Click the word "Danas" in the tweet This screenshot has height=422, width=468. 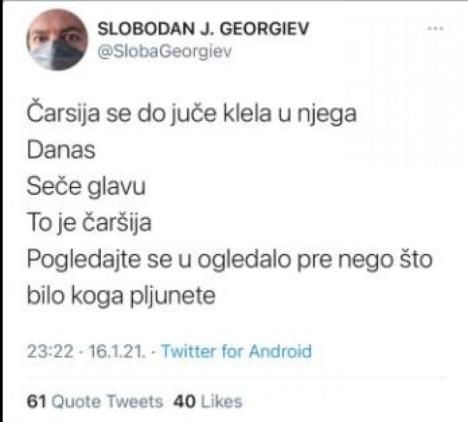click(61, 150)
